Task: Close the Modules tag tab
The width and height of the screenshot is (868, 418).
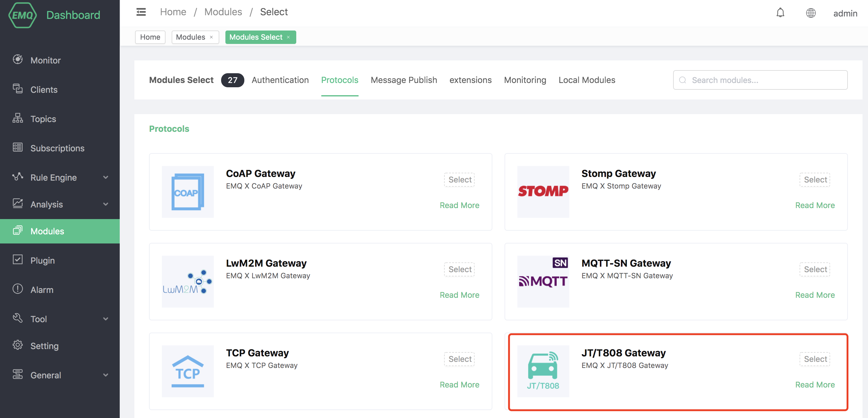Action: click(x=211, y=37)
